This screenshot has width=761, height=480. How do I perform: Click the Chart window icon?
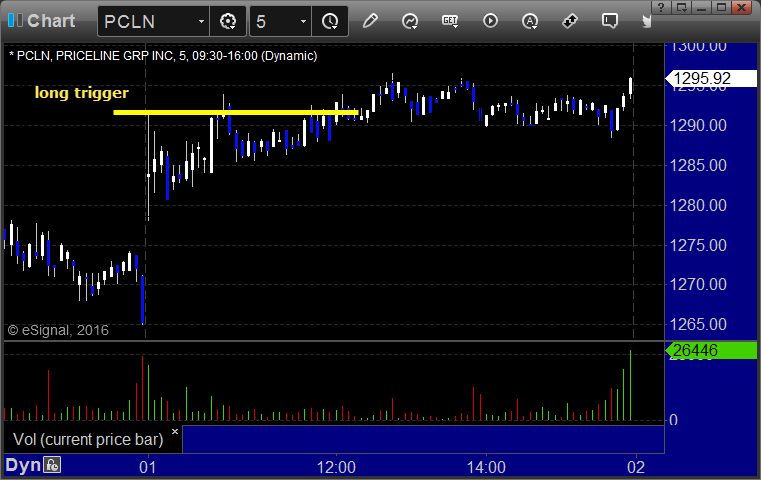click(15, 21)
